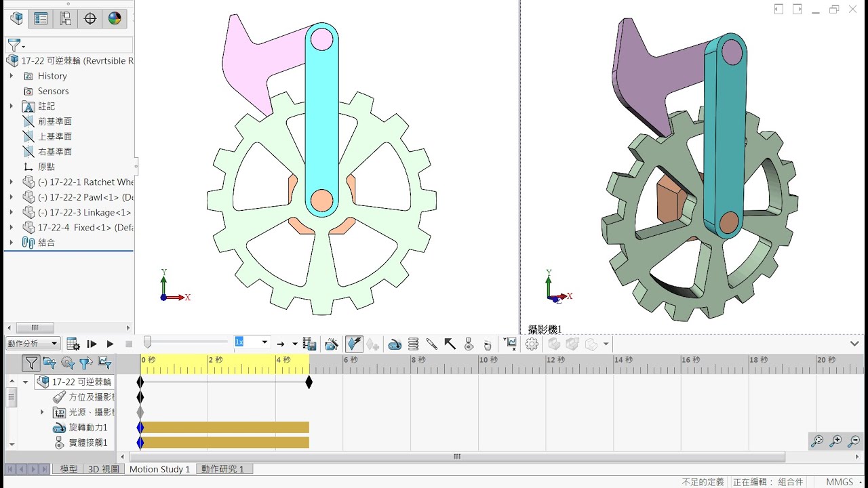868x488 pixels.
Task: Select 實體接觸1 in timeline tree
Action: [80, 443]
